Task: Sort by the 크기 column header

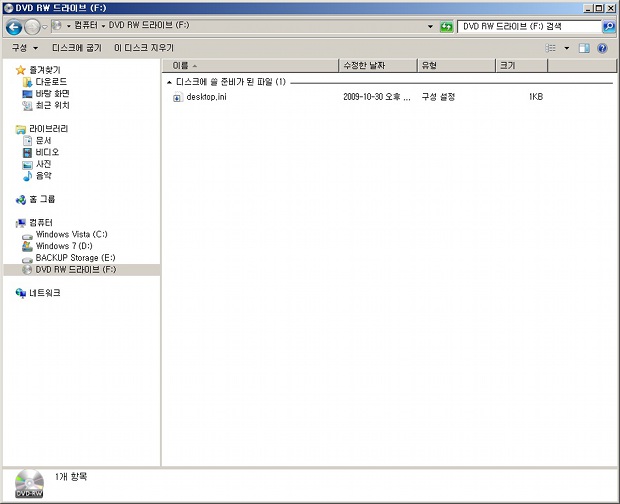Action: pyautogui.click(x=522, y=66)
